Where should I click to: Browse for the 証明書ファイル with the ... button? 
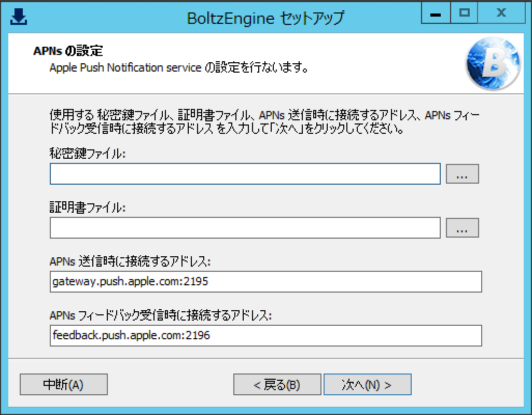pyautogui.click(x=462, y=228)
